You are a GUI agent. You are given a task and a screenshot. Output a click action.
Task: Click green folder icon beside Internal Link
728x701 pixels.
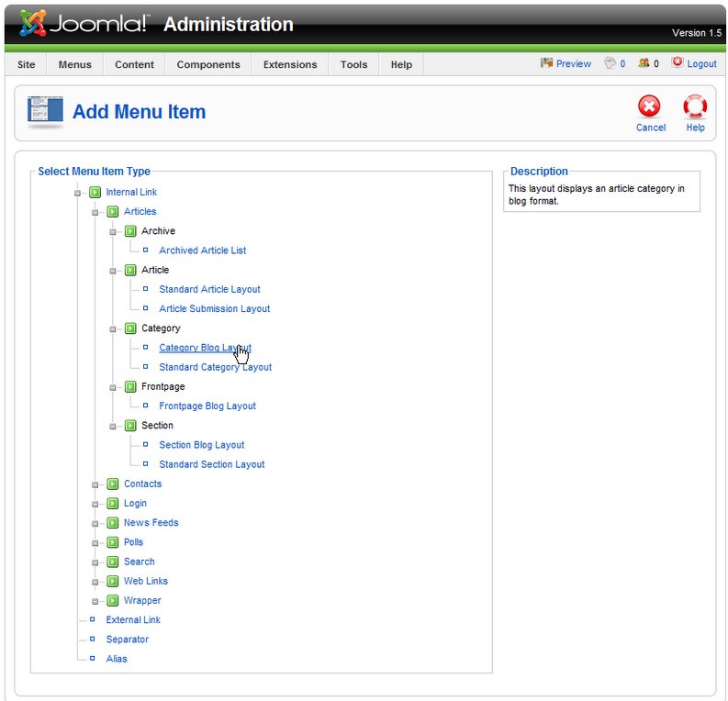click(95, 192)
